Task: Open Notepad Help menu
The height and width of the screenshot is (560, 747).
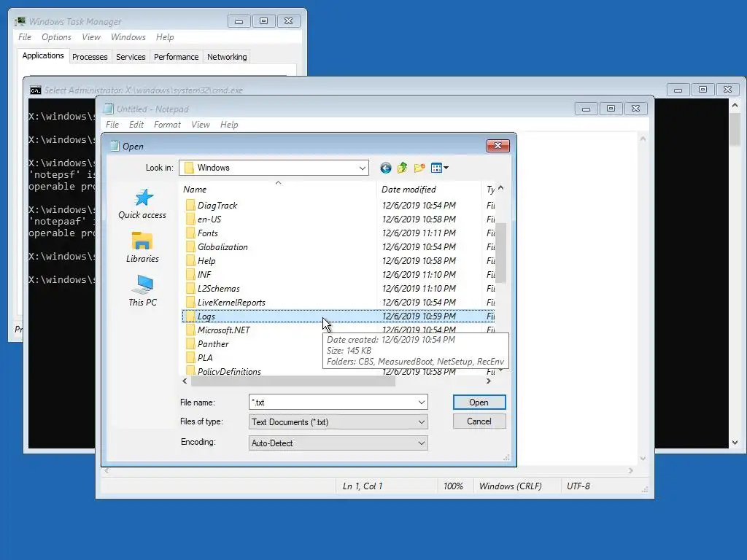Action: pos(229,125)
